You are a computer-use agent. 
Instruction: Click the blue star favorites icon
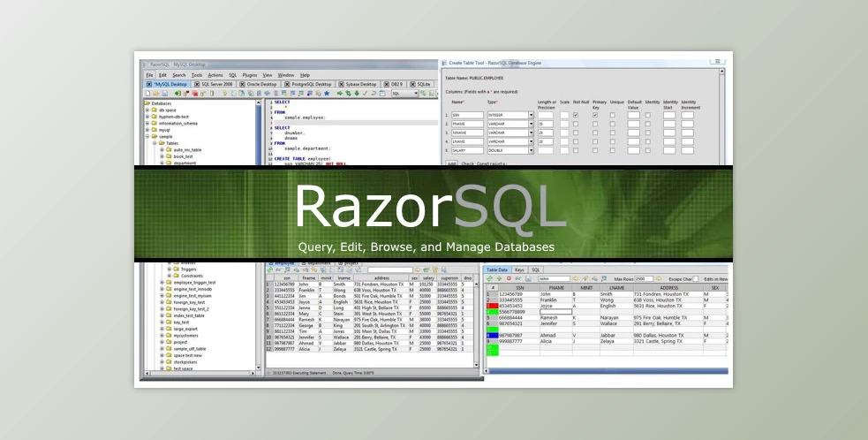click(x=327, y=94)
